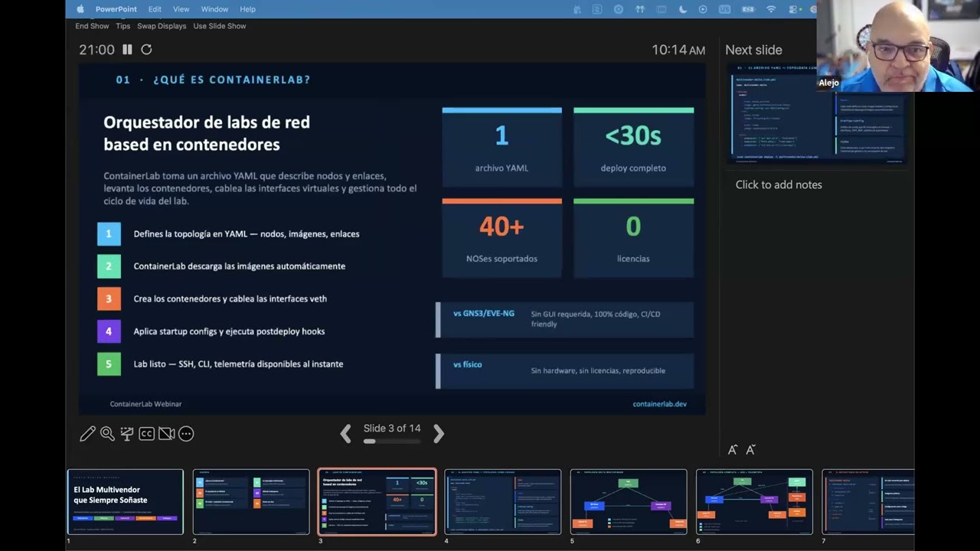Check battery status icon
The height and width of the screenshot is (551, 980).
pos(747,9)
